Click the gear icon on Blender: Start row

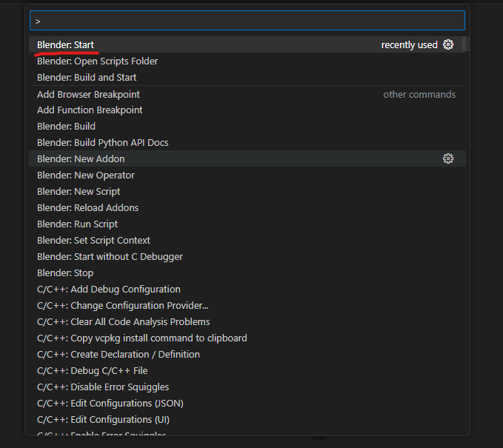point(448,44)
